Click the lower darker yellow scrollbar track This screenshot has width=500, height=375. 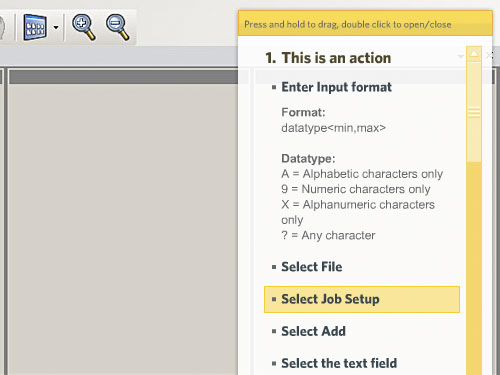[474, 268]
